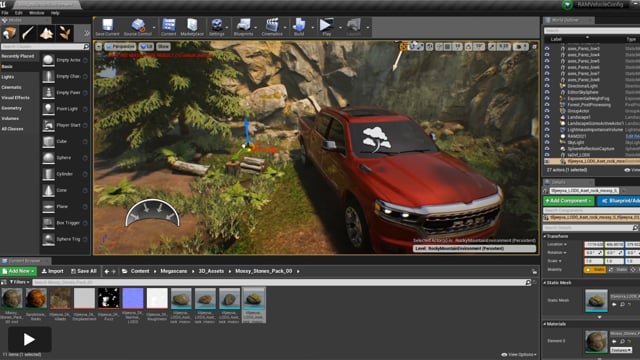The width and height of the screenshot is (640, 360).
Task: Open the Cinematics toolbar icon
Action: click(272, 25)
